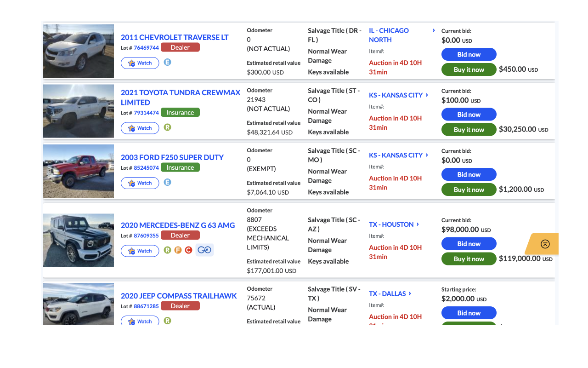Image resolution: width=588 pixels, height=368 pixels.
Task: Click the $98,000.00 current bid amount
Action: 466,230
